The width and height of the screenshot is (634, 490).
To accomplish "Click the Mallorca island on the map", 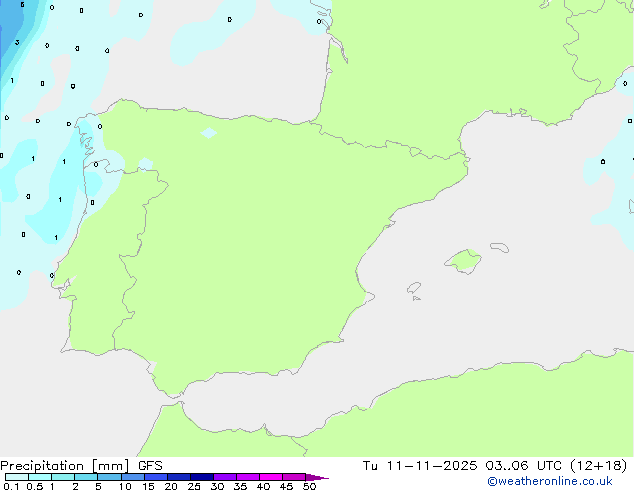I will click(463, 262).
